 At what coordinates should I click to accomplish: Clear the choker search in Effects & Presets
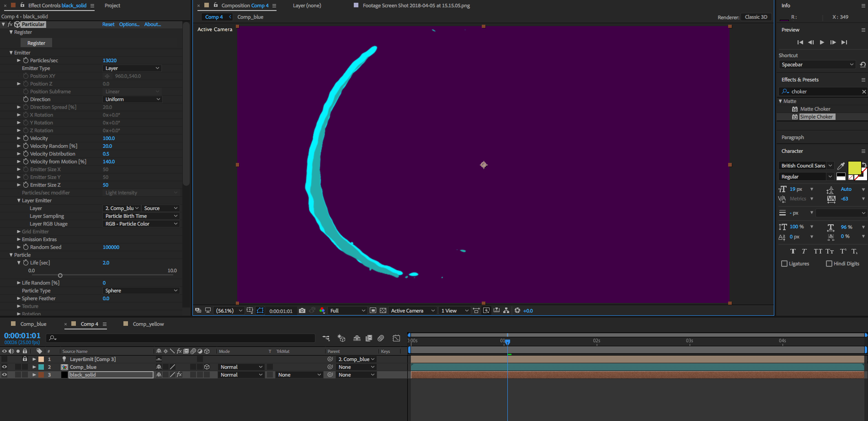click(x=864, y=92)
